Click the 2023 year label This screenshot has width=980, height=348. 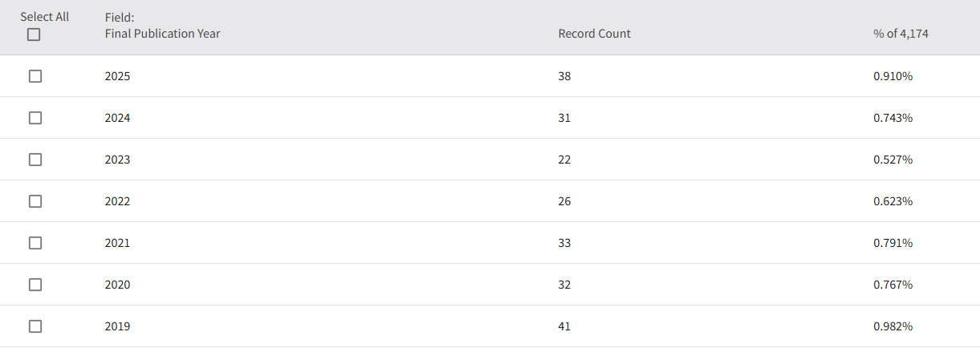coord(117,160)
